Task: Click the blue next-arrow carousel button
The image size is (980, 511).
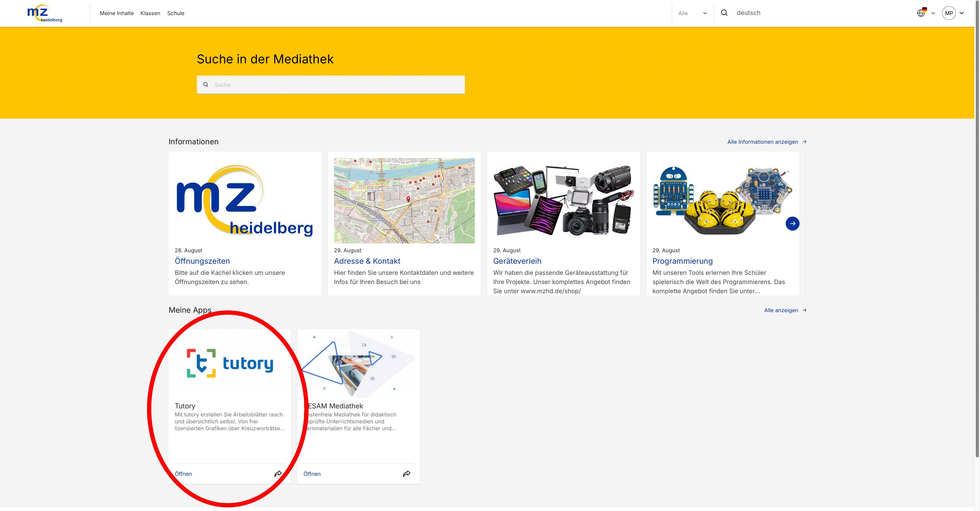Action: click(792, 224)
